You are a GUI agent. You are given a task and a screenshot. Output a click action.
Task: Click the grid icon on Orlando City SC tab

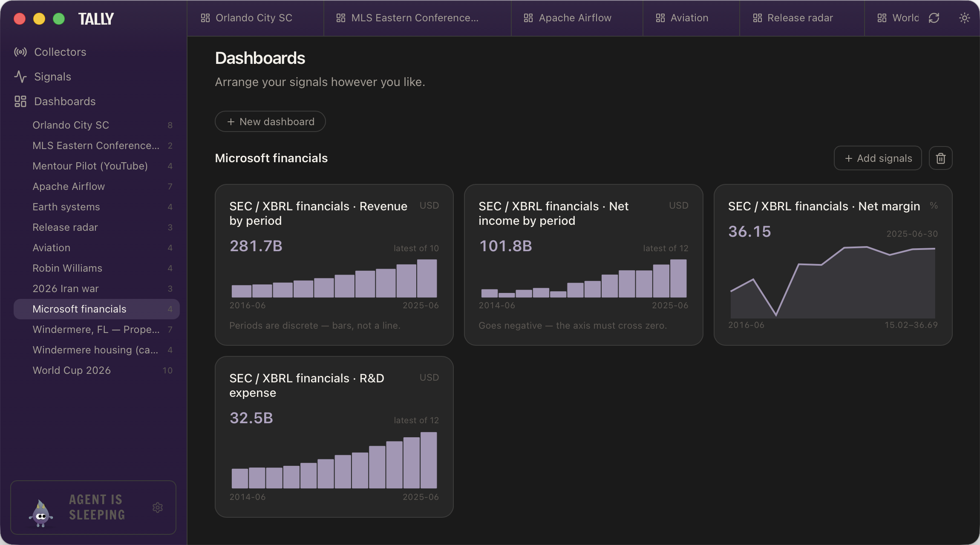(205, 18)
